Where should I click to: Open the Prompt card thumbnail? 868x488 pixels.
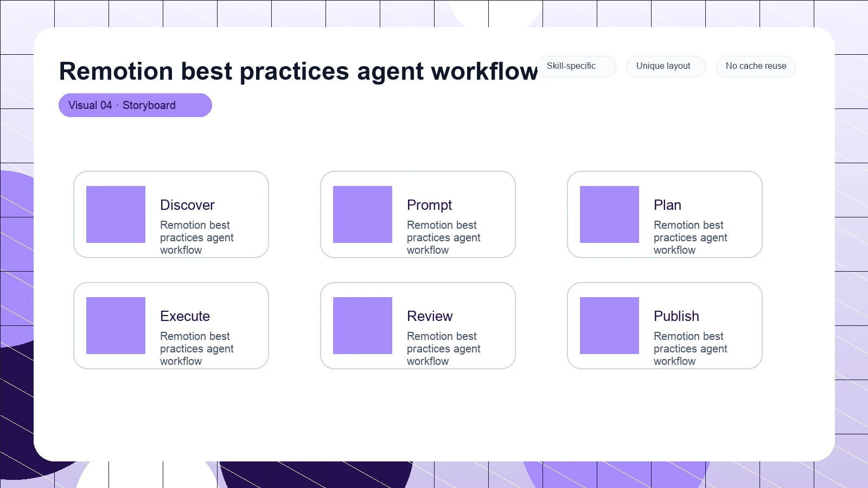pyautogui.click(x=362, y=214)
